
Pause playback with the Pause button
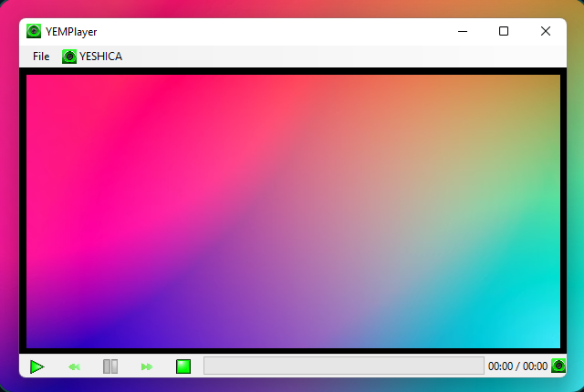(110, 366)
